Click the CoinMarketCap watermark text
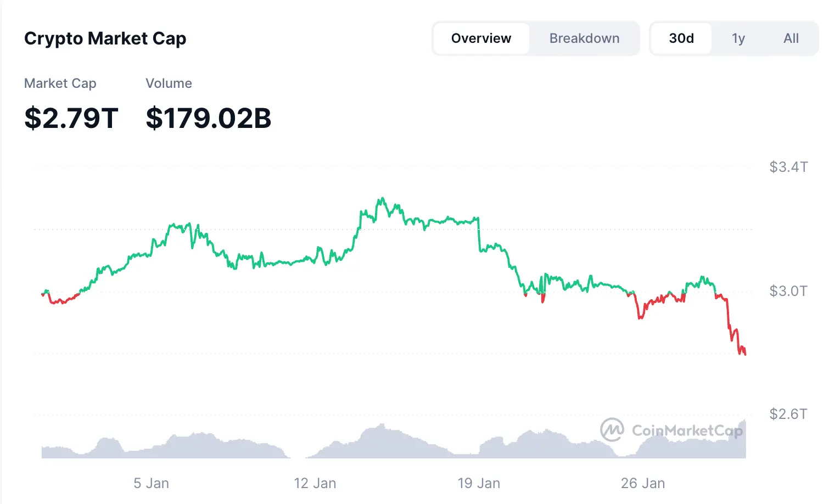Viewport: 829px width, 504px height. [x=687, y=430]
